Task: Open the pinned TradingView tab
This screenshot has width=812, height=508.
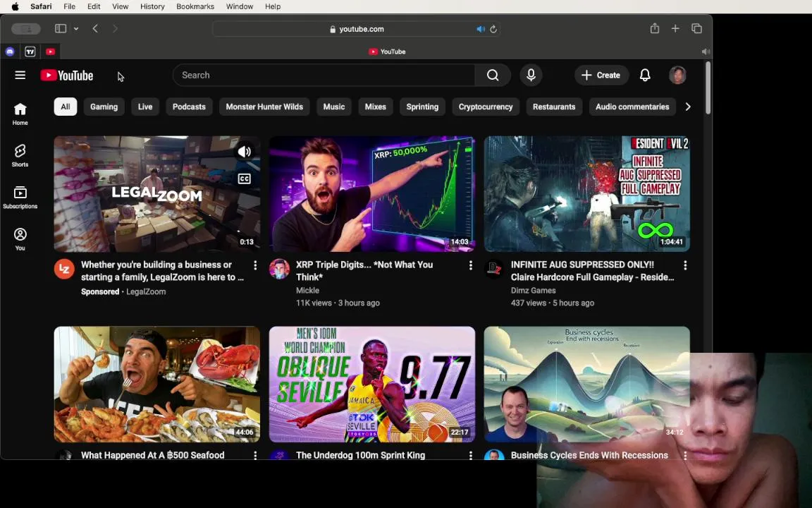Action: coord(30,52)
